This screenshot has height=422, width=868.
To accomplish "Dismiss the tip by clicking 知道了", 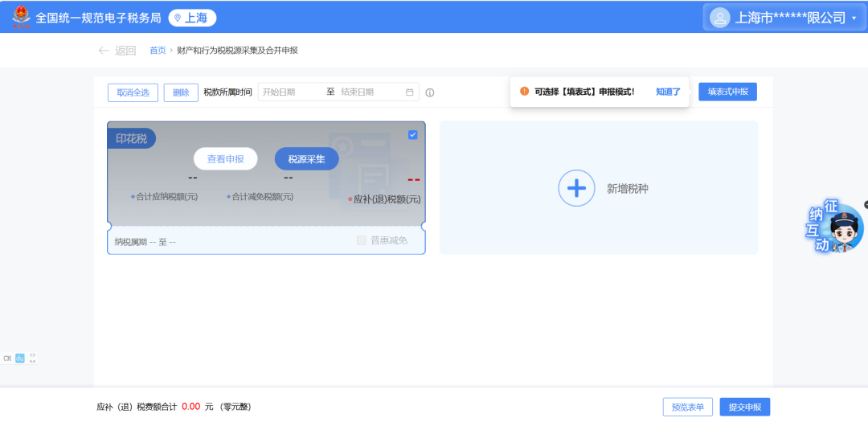I will coord(668,92).
